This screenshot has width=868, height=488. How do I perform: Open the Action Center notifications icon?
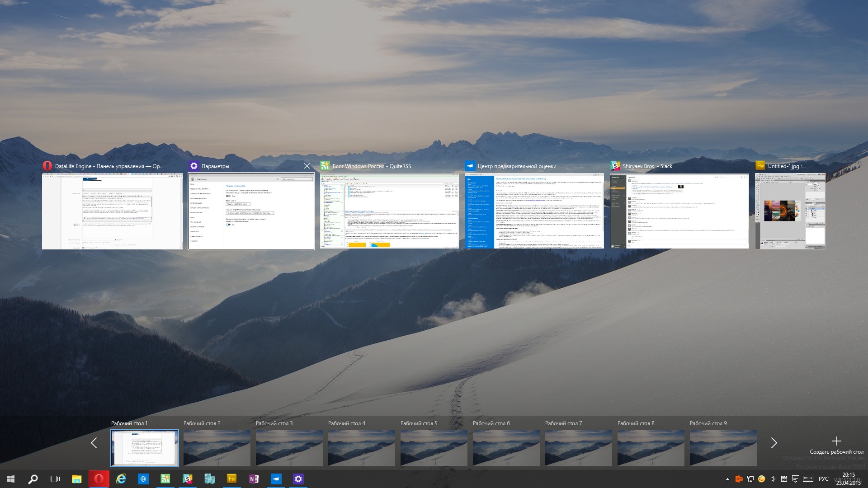click(796, 479)
